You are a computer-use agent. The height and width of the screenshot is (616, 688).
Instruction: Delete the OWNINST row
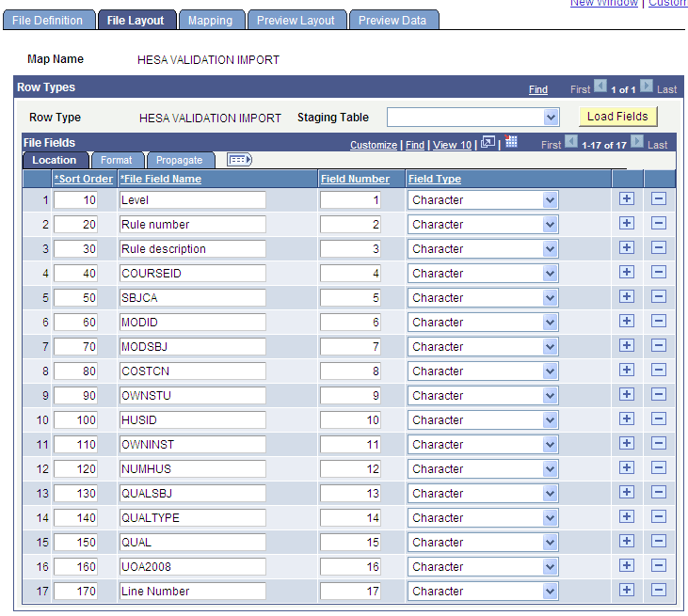pos(659,444)
